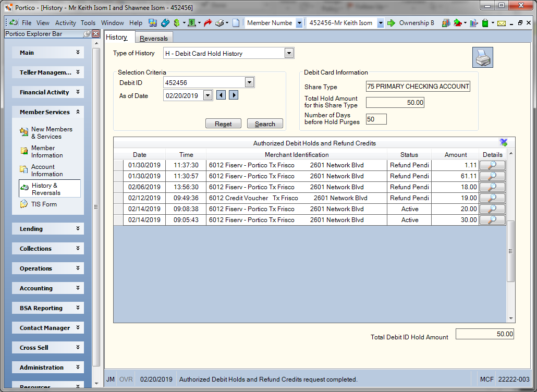Expand the Lending section
537x392 pixels.
tap(47, 229)
